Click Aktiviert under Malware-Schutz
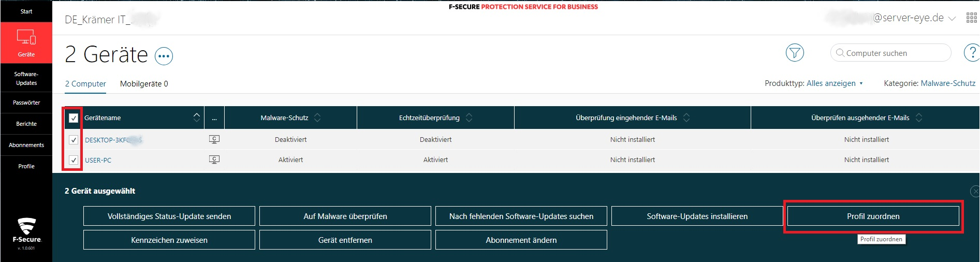 coord(290,159)
